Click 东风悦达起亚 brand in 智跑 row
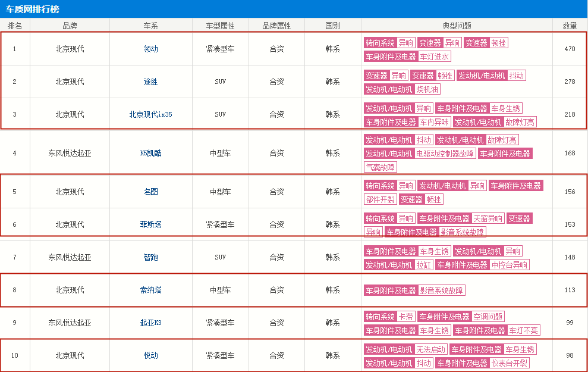The width and height of the screenshot is (588, 372). pos(70,257)
